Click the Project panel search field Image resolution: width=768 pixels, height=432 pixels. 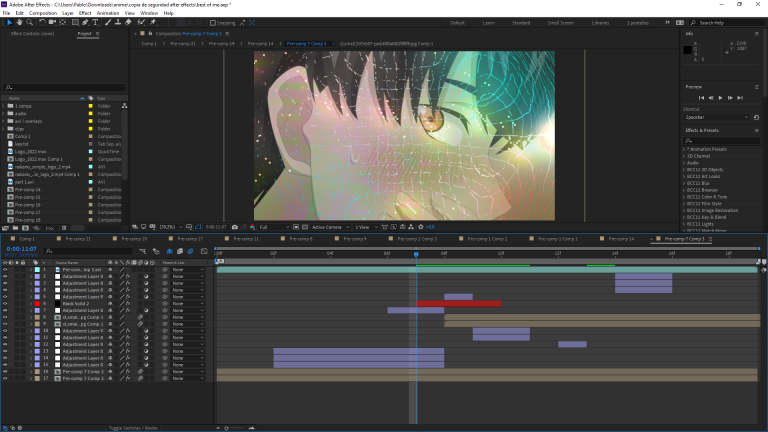(x=64, y=87)
